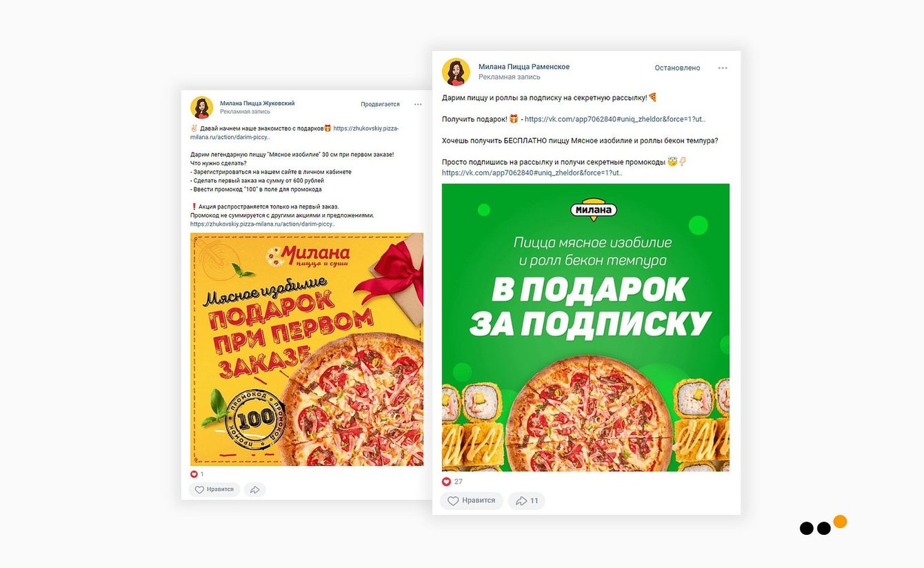Screen dimensions: 924x568
Task: View the single heart reaction on Жуковский post
Action: [197, 474]
